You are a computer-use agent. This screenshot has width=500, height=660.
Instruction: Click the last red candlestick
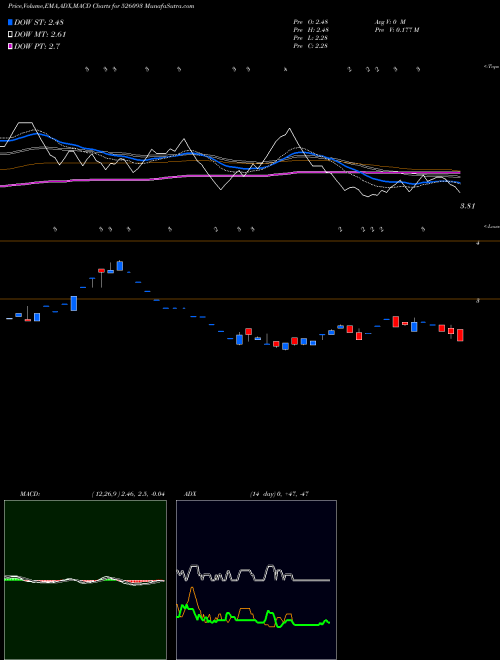coord(460,335)
